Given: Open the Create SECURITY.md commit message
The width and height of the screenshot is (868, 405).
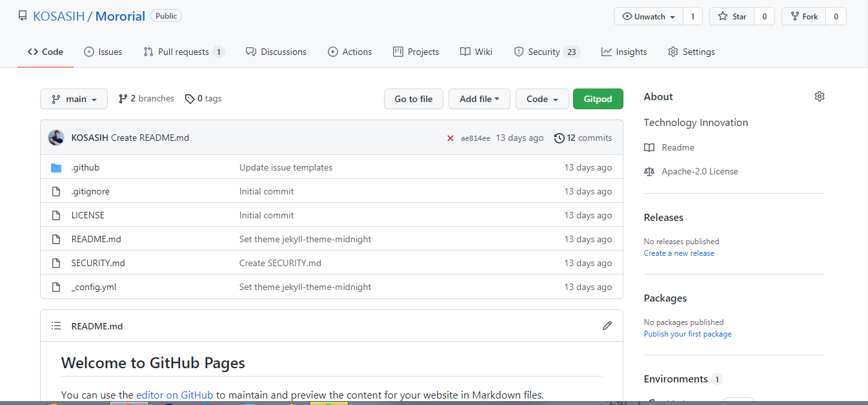Looking at the screenshot, I should click(280, 263).
